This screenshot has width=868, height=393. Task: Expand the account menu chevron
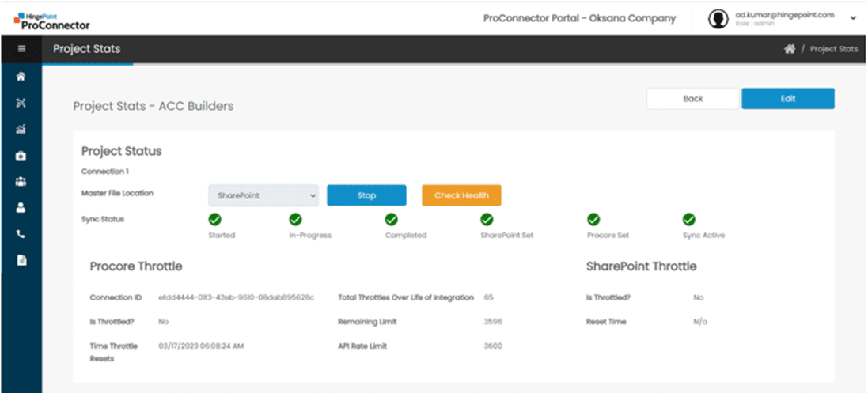click(x=852, y=18)
